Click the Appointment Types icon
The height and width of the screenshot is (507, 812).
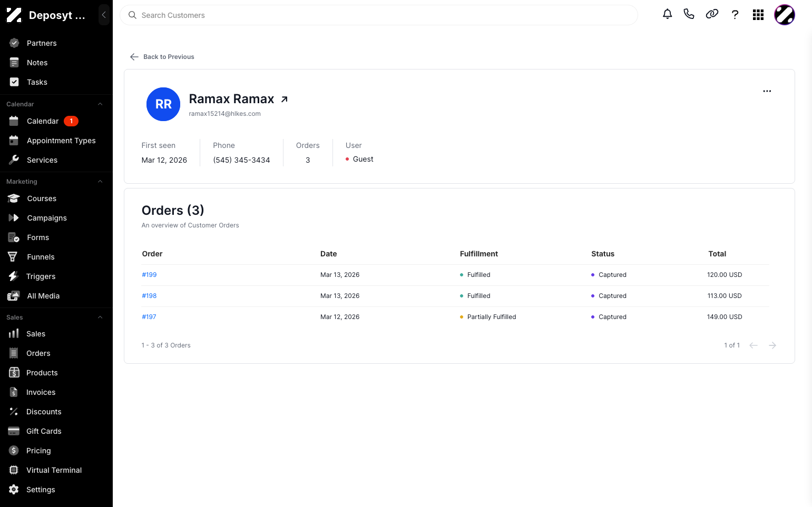click(x=14, y=141)
